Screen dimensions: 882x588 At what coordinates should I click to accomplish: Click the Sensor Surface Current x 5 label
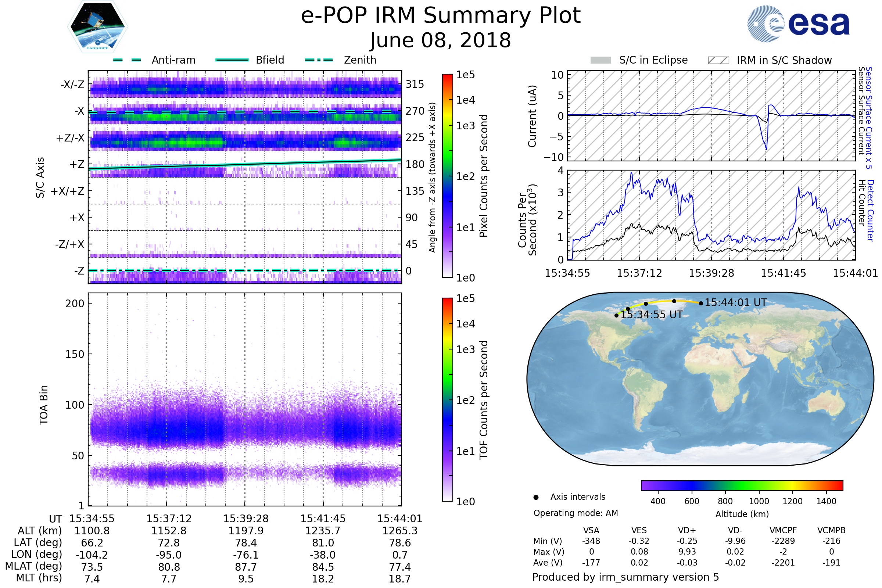[x=869, y=118]
